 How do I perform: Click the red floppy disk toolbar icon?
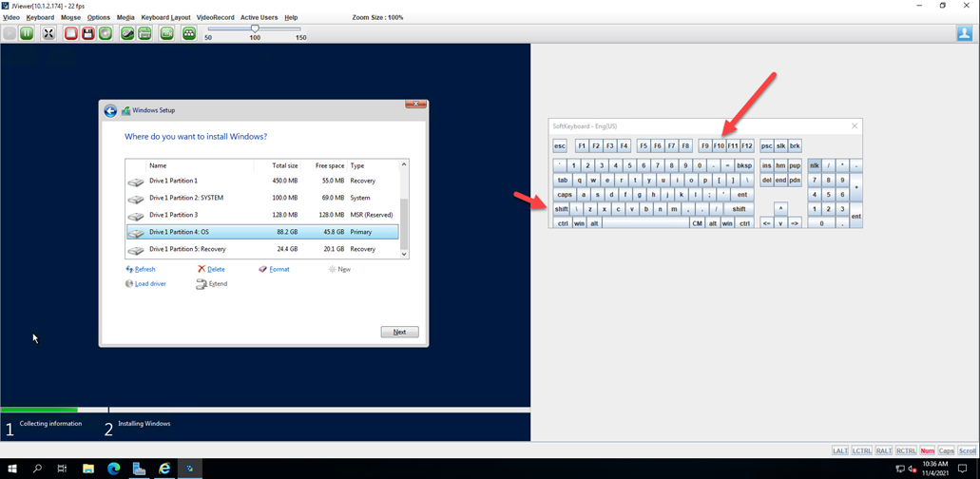[x=88, y=33]
